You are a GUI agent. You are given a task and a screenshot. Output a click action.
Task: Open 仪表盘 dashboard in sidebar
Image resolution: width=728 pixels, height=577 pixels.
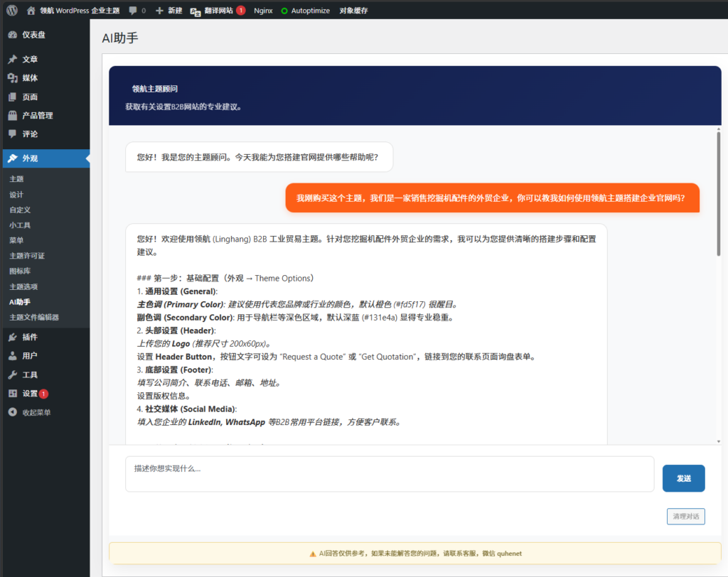[x=35, y=34]
